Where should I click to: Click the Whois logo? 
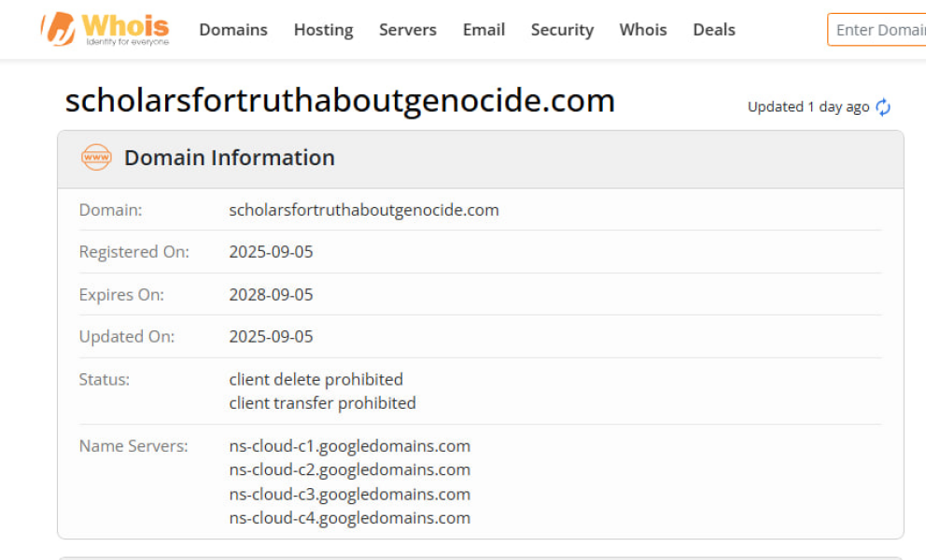point(105,29)
